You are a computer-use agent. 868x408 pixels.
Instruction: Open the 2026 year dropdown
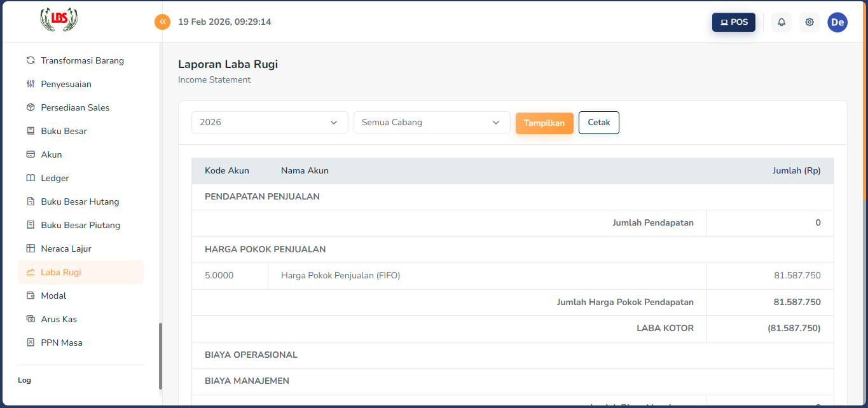270,123
